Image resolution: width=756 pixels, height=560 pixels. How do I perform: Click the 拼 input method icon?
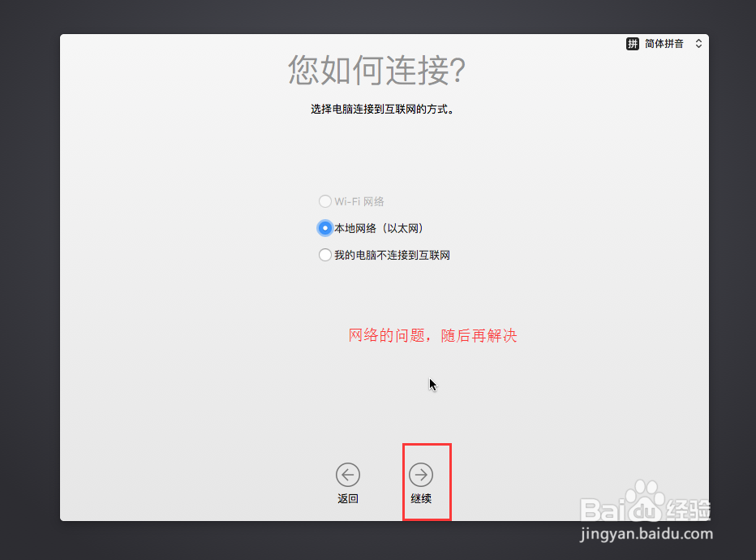[x=632, y=43]
